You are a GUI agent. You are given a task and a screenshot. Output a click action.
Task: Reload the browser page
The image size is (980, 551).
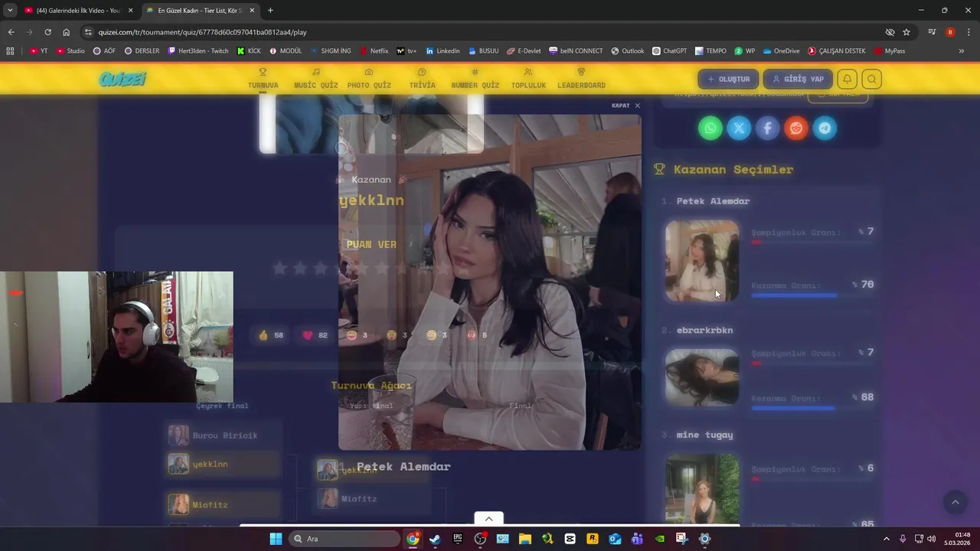(x=47, y=32)
